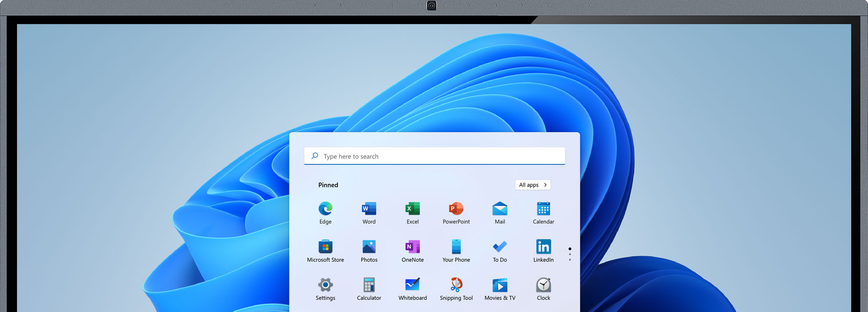Open the Whiteboard app
The height and width of the screenshot is (312, 868).
[x=413, y=289]
